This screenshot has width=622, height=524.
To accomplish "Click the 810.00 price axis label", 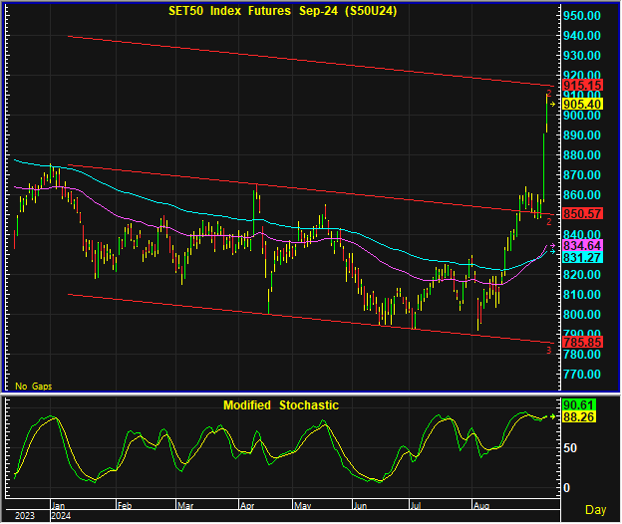I will pos(582,294).
